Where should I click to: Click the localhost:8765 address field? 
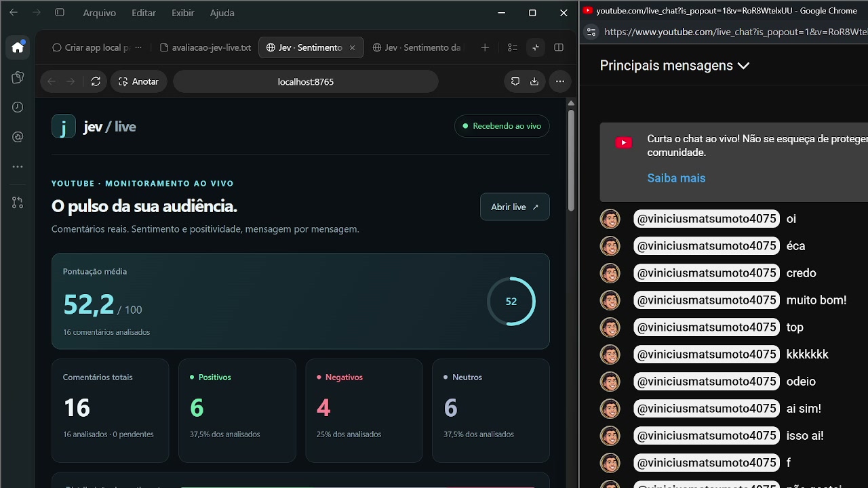306,81
